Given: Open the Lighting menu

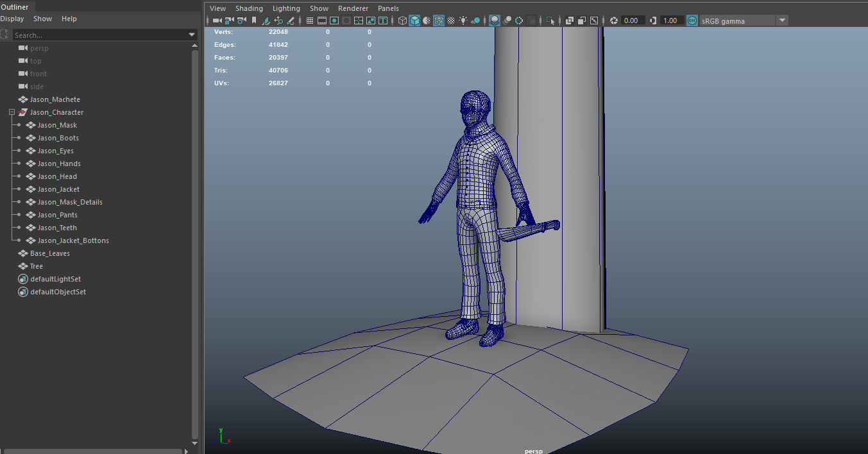Looking at the screenshot, I should click(x=286, y=8).
